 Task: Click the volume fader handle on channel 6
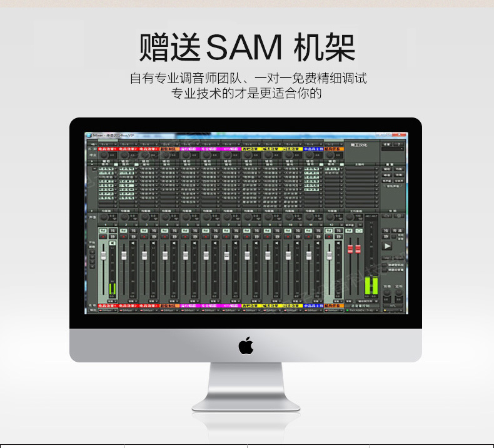(x=206, y=256)
